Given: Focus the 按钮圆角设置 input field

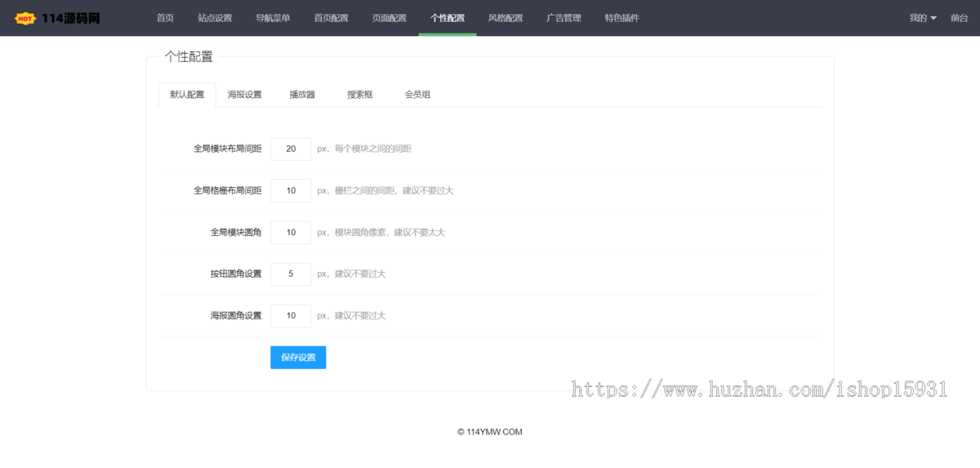Looking at the screenshot, I should [x=291, y=274].
